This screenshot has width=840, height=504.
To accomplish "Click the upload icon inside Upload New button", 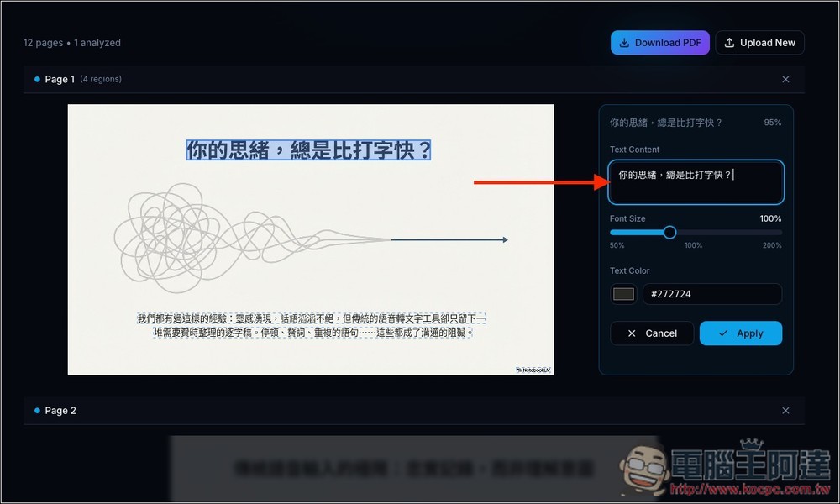I will tap(727, 42).
